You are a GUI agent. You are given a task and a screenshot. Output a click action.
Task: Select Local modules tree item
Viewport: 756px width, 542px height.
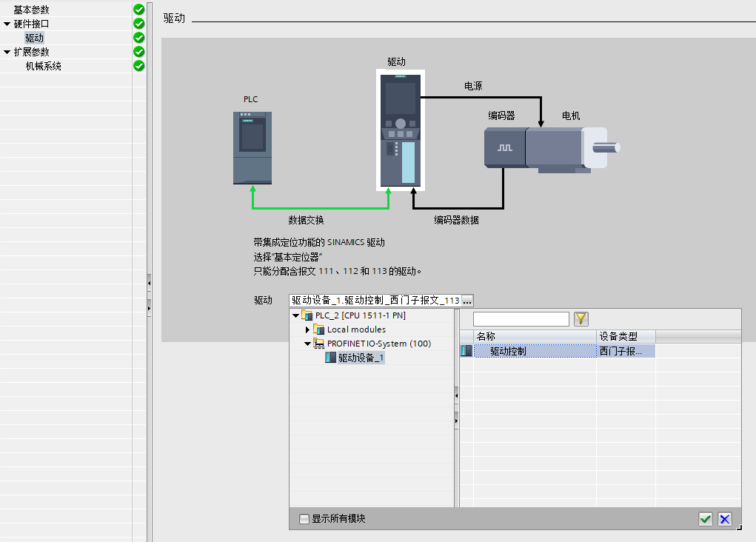(x=356, y=329)
